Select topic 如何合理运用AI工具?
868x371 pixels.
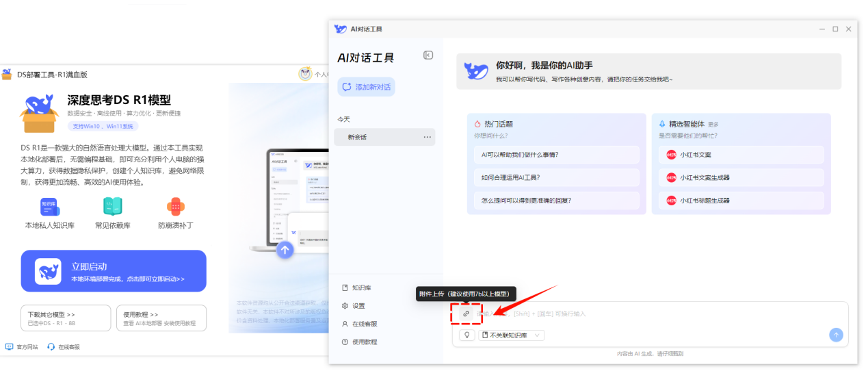pos(556,177)
